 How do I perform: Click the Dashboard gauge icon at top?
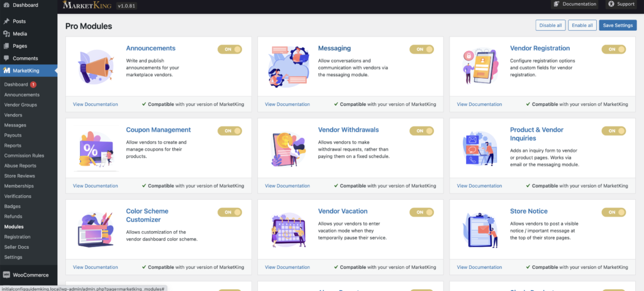coord(6,5)
